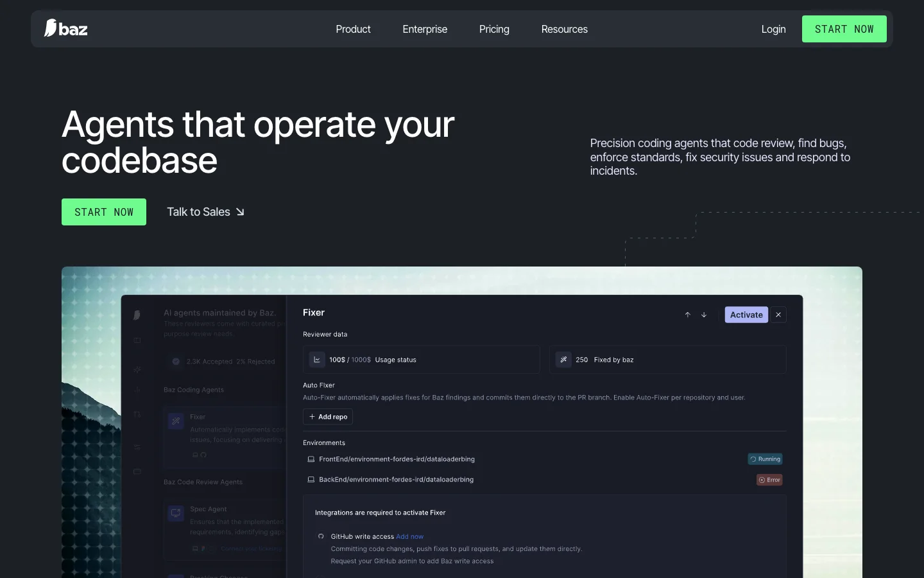Click the arrow icon beside Talk to Sales
Image resolution: width=924 pixels, height=578 pixels.
point(240,212)
